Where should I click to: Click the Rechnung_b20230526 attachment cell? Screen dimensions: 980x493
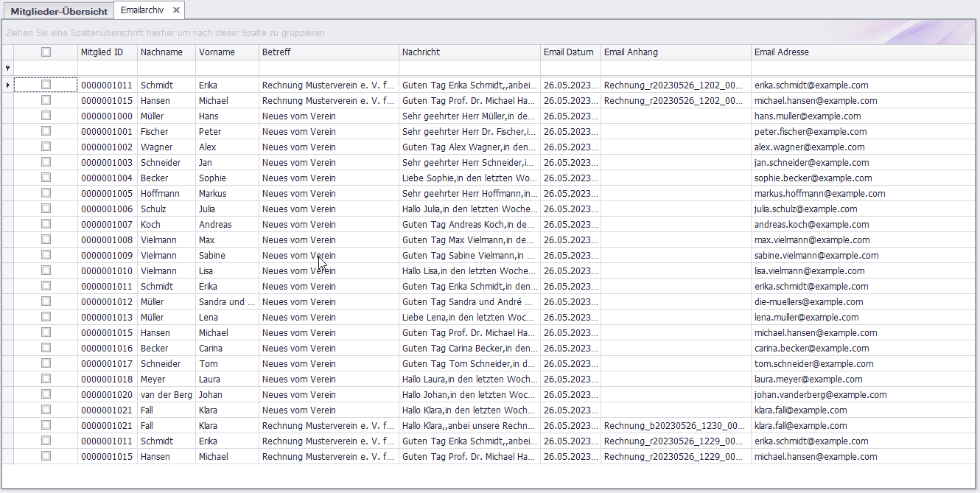[x=673, y=426]
